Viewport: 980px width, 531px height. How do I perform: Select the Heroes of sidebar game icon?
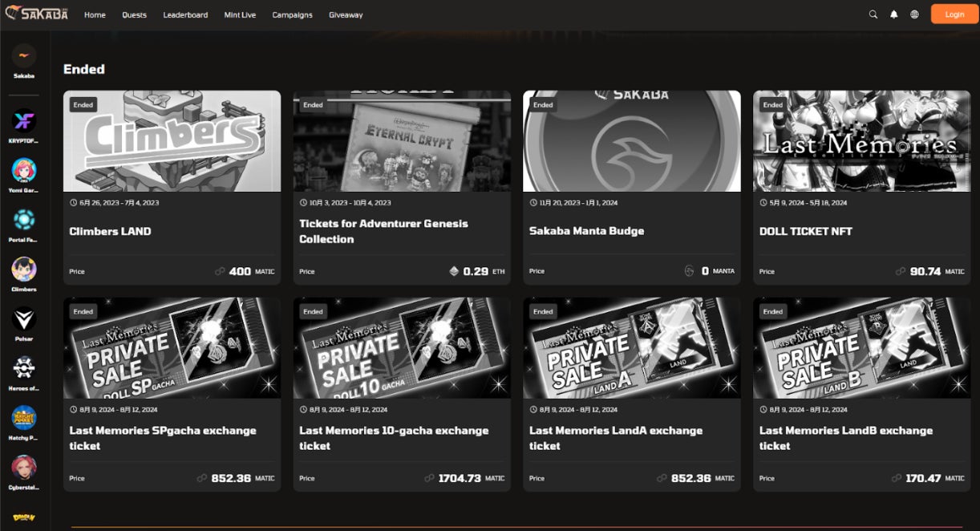(24, 368)
